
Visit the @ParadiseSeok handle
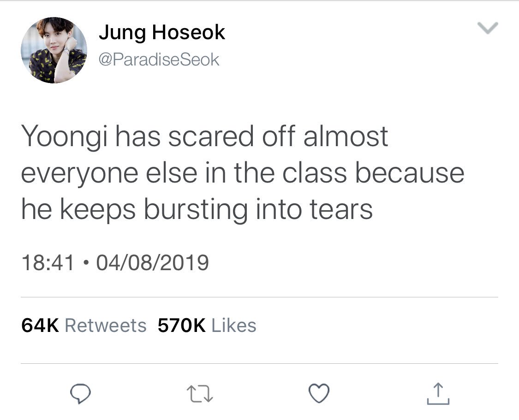click(159, 60)
